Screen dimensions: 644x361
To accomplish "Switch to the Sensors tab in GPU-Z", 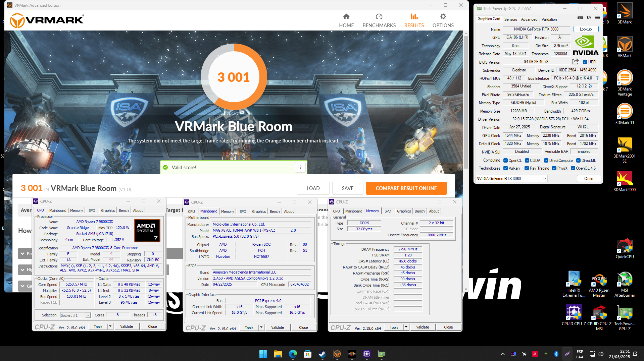I will pos(510,19).
